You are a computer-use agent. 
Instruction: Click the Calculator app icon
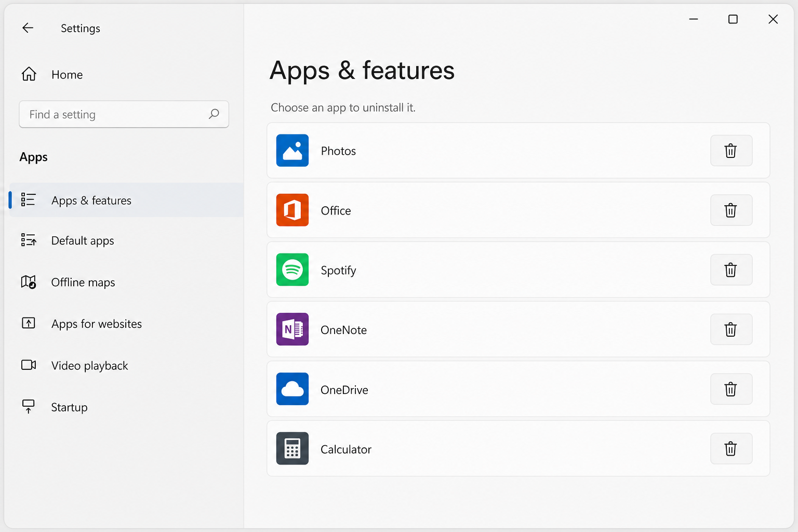click(292, 448)
